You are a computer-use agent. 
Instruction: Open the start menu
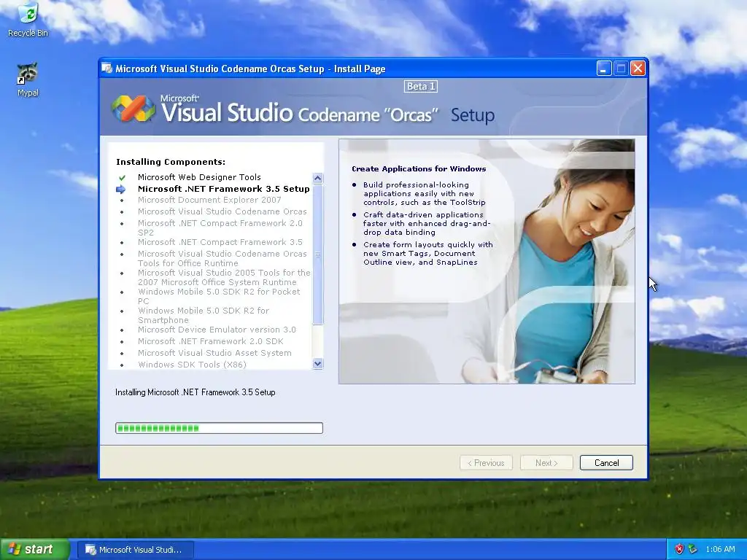(34, 549)
